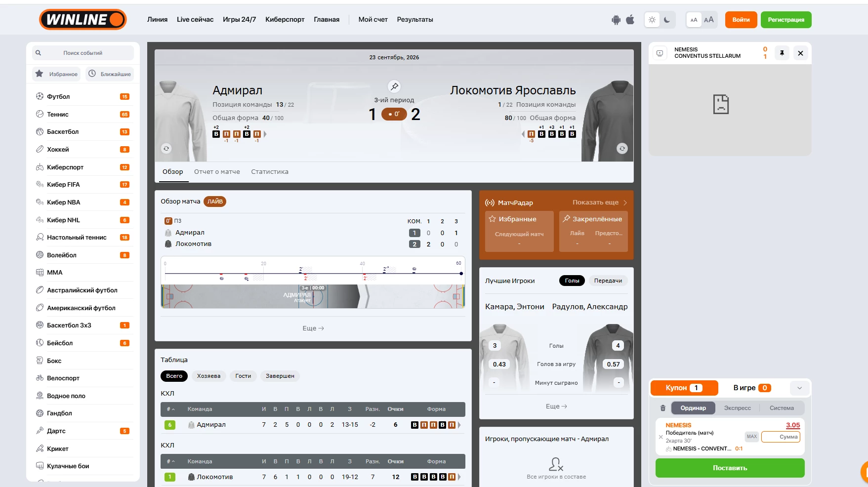Select the Darts sport icon

point(40,431)
